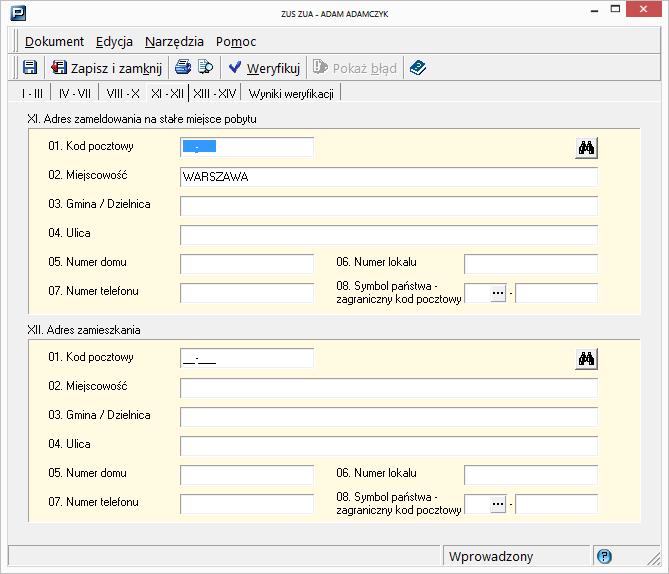This screenshot has width=669, height=574.
Task: Click the save floppy disk icon
Action: click(29, 67)
